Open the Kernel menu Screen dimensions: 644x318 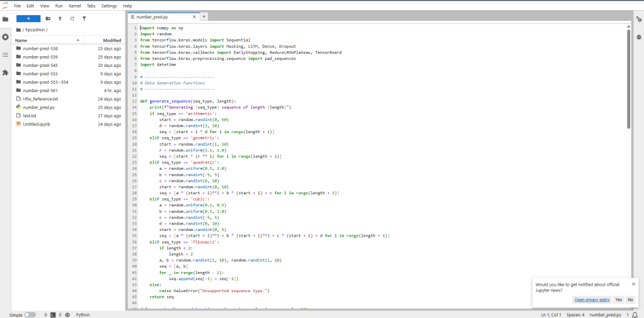(75, 6)
